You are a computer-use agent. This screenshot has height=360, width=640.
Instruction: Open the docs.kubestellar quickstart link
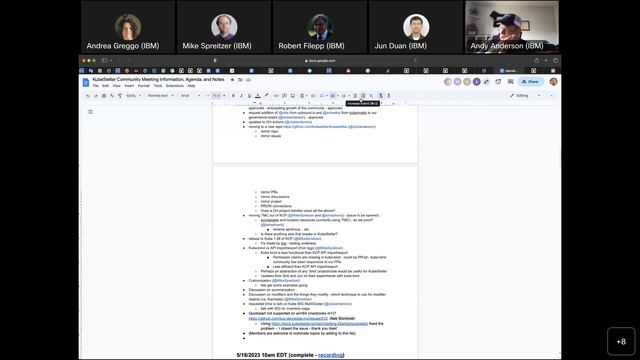[320, 323]
